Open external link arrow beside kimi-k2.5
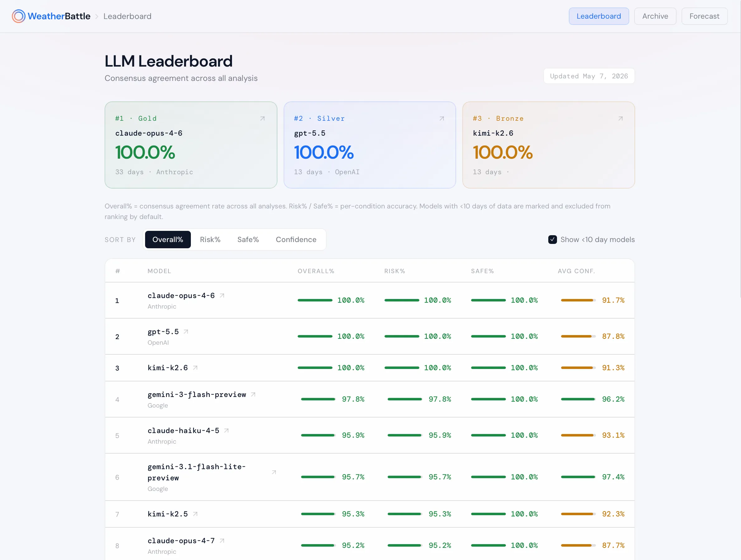Viewport: 741px width, 560px height. [195, 514]
